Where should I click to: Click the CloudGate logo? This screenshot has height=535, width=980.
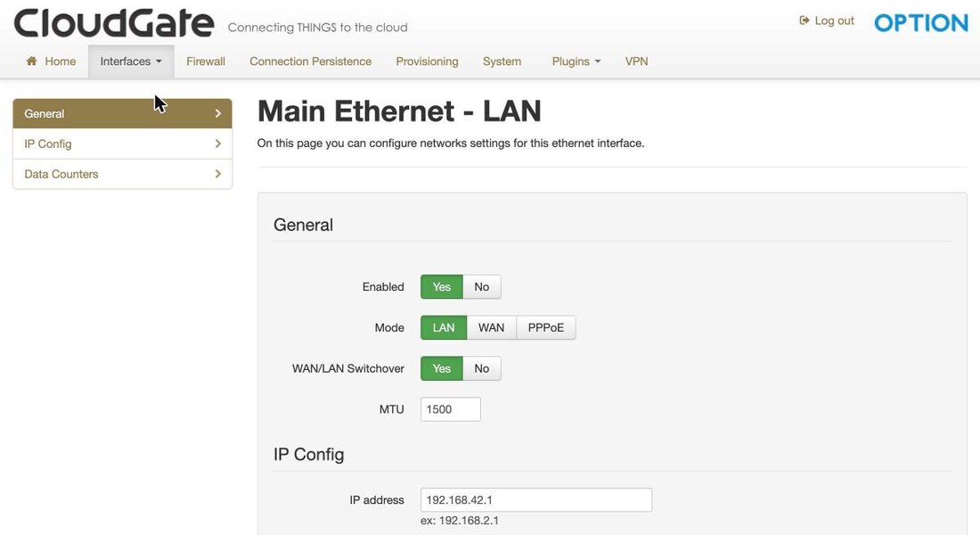pyautogui.click(x=114, y=23)
